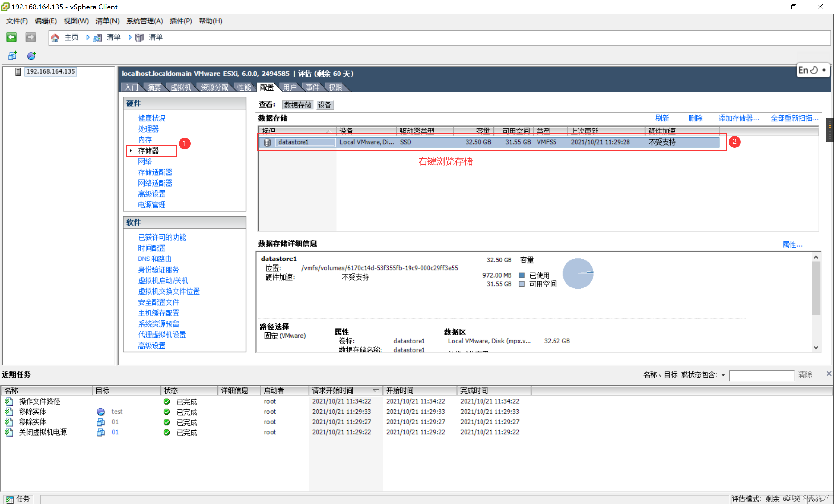Viewport: 834px width, 504px height.
Task: Click the green back navigation arrow
Action: pos(11,37)
